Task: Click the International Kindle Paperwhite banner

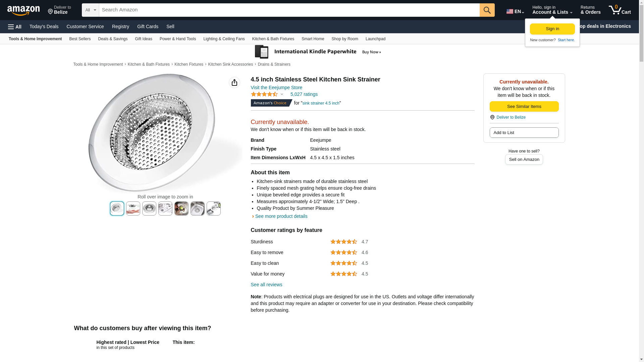Action: [x=318, y=52]
